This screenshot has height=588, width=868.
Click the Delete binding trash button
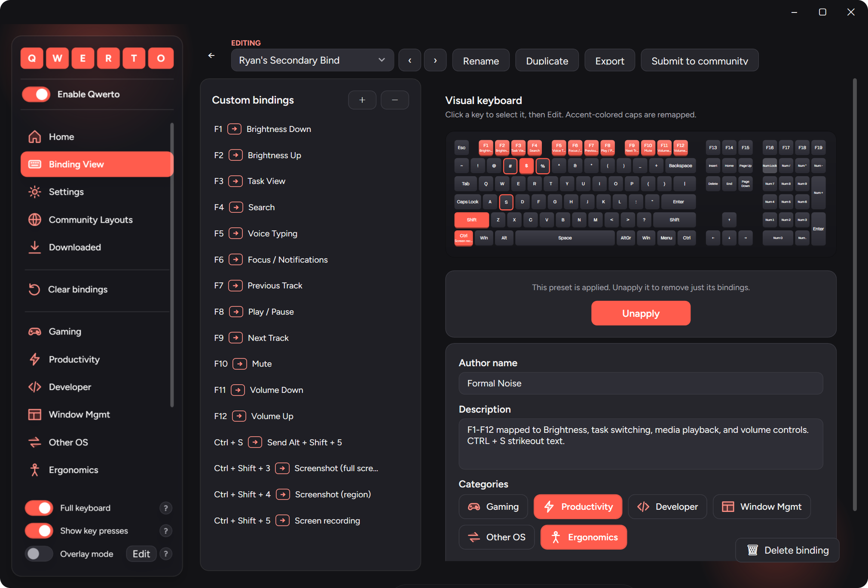coord(787,550)
